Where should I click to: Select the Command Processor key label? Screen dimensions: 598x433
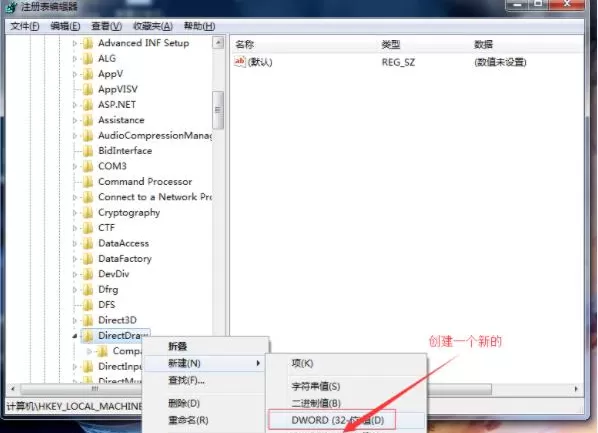coord(145,182)
